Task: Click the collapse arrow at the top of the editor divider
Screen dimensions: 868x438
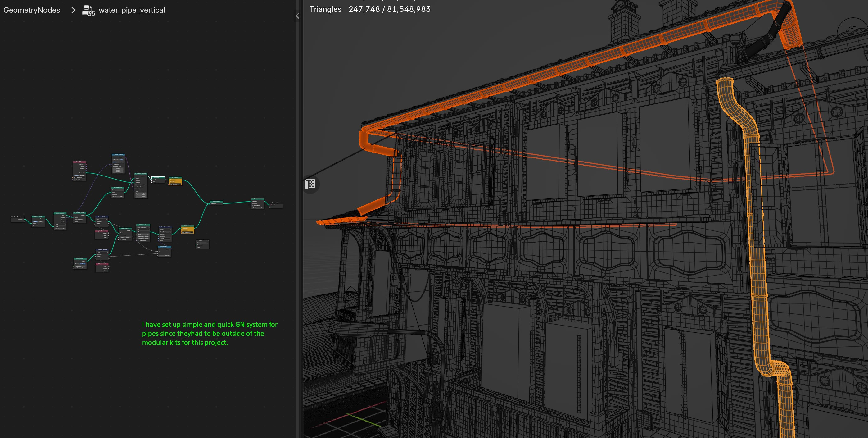Action: point(297,16)
